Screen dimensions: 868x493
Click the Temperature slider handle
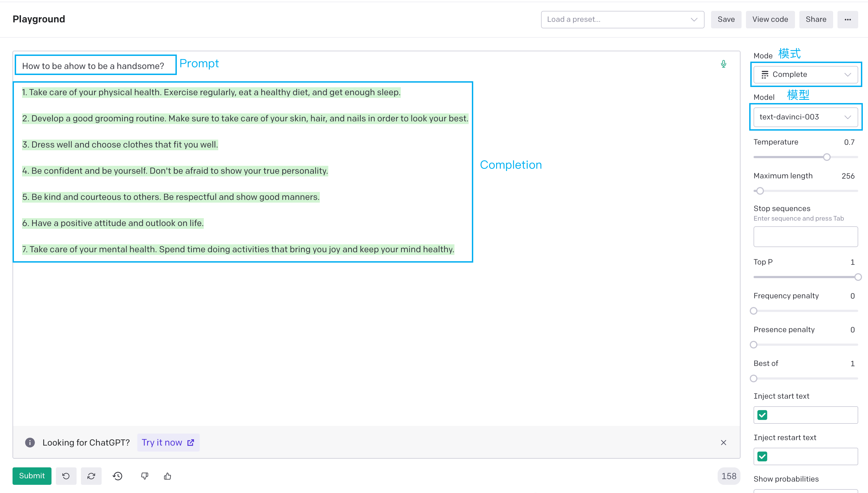point(826,157)
